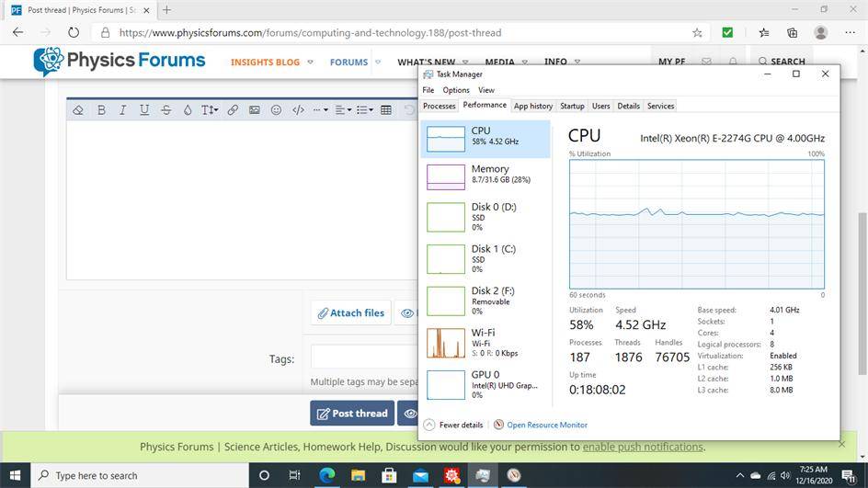
Task: Apply italic formatting in the editor
Action: pyautogui.click(x=122, y=110)
